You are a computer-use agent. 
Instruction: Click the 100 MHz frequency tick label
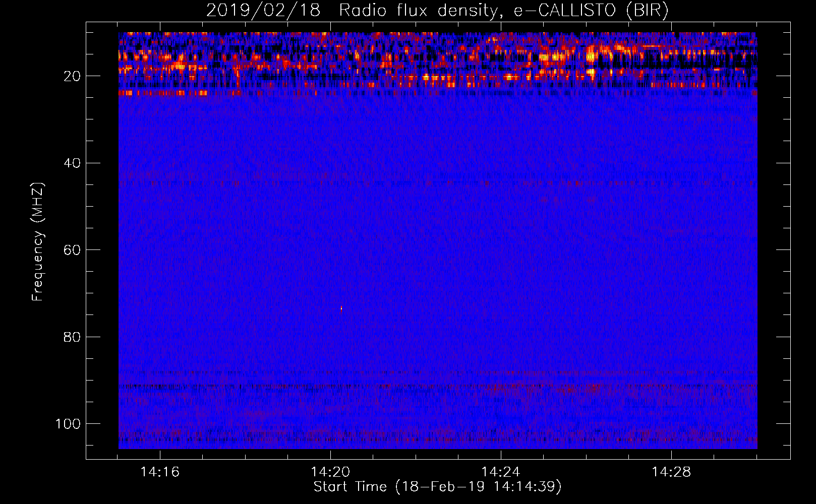pyautogui.click(x=68, y=424)
